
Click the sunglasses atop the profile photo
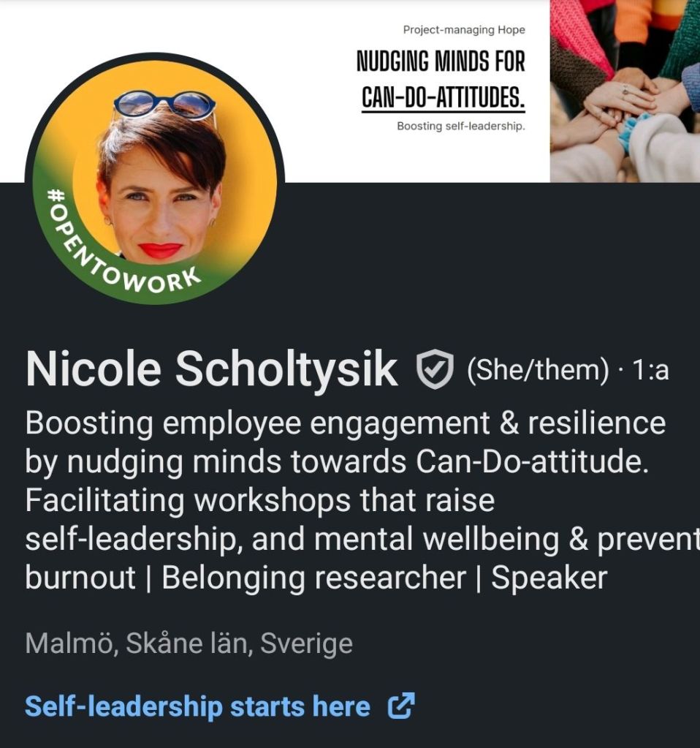point(164,104)
